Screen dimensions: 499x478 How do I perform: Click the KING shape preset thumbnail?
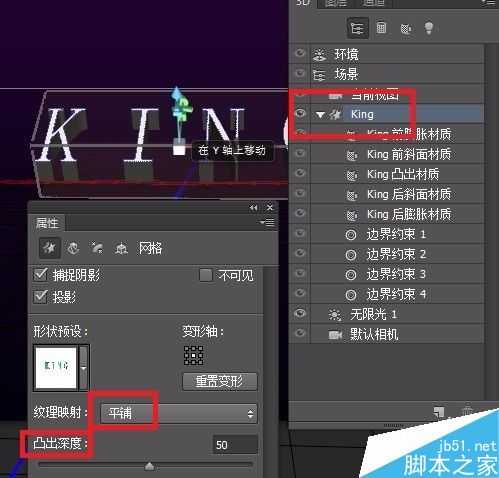coord(56,368)
